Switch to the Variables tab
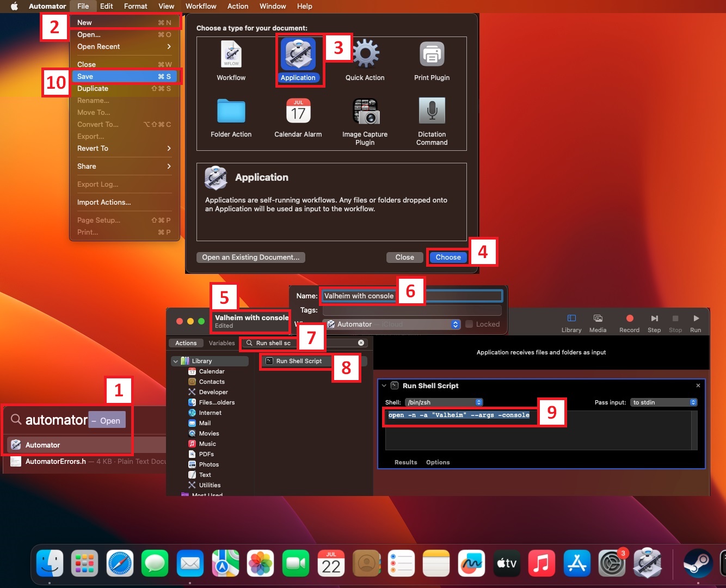Viewport: 726px width, 588px height. tap(222, 343)
